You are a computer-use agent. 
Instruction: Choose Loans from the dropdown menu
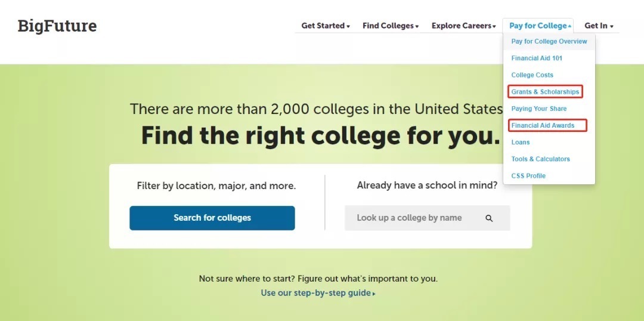coord(521,142)
